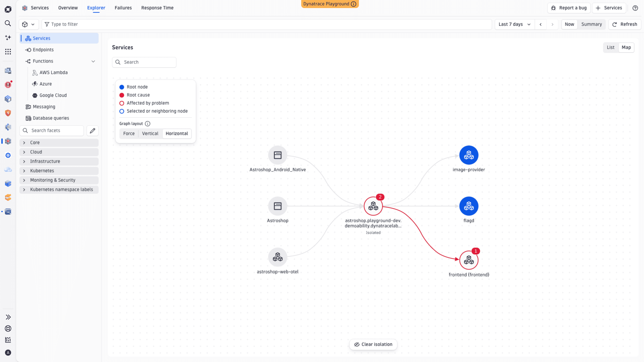Toggle the Now timeframe option
The width and height of the screenshot is (644, 362).
pyautogui.click(x=569, y=24)
